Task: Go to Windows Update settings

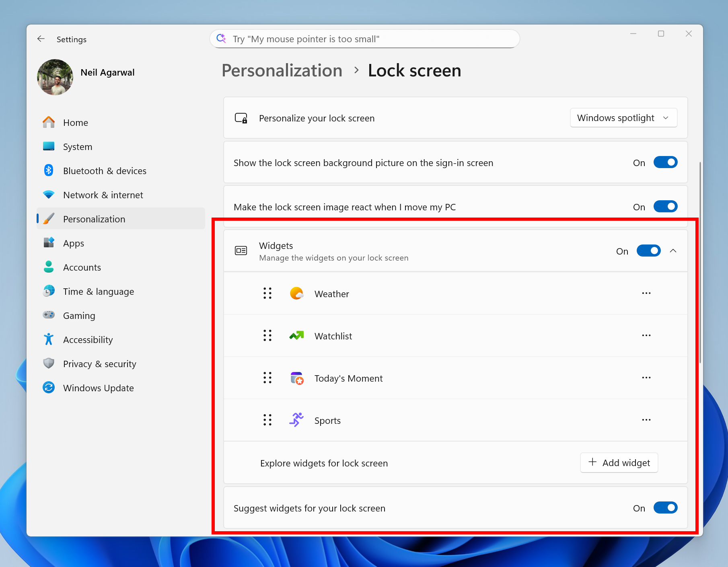Action: click(x=99, y=388)
